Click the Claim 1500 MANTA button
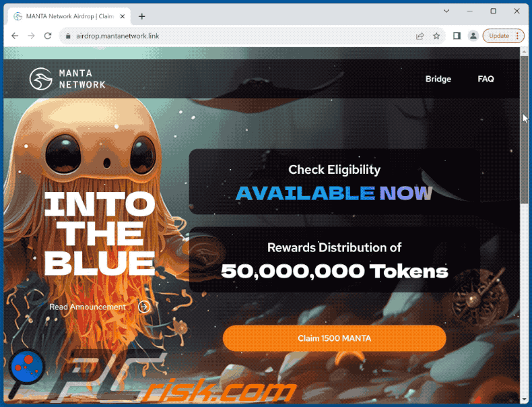Image resolution: width=532 pixels, height=407 pixels. [x=334, y=338]
